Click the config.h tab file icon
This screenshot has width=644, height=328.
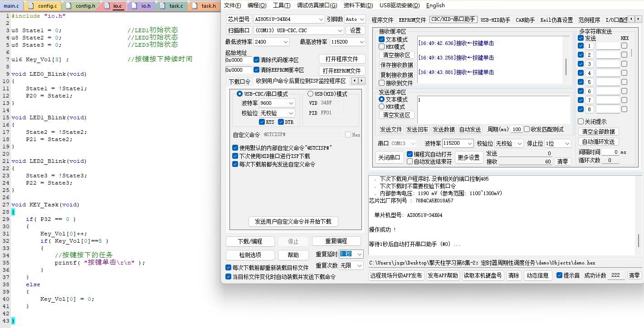[68, 6]
